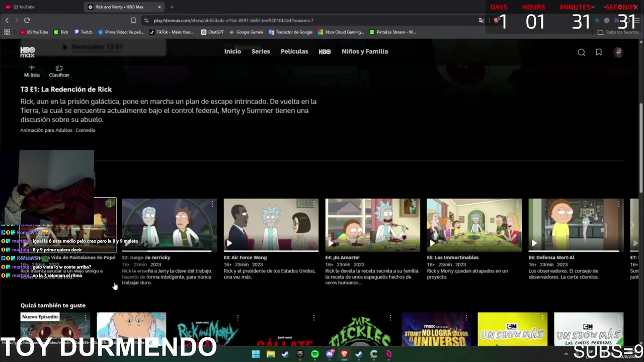Click Animación para Adultos genre tag
Image resolution: width=644 pixels, height=362 pixels.
46,130
